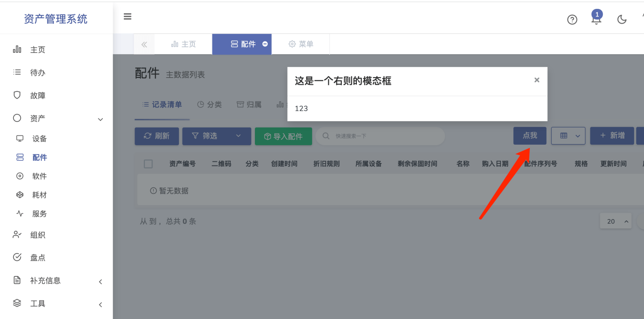Image resolution: width=644 pixels, height=319 pixels.
Task: Click the + 新增 button
Action: click(612, 136)
